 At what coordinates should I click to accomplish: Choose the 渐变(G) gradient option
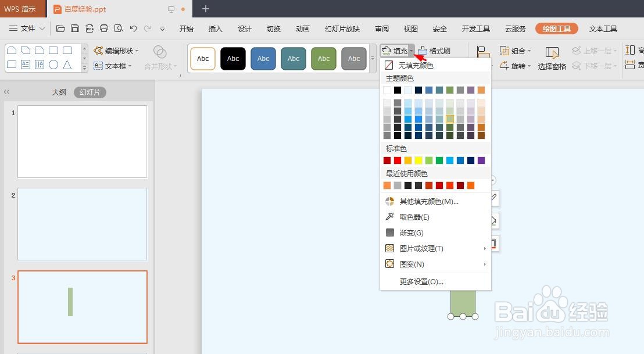point(435,233)
